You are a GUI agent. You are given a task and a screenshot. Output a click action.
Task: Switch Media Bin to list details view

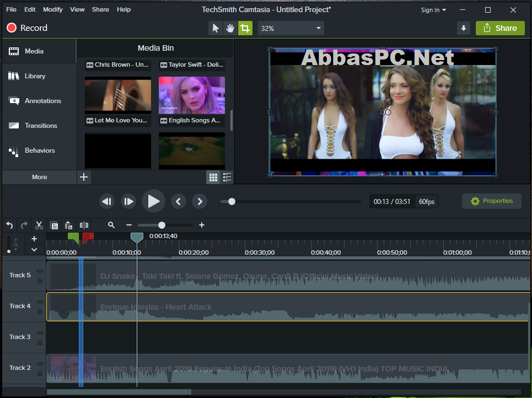227,177
